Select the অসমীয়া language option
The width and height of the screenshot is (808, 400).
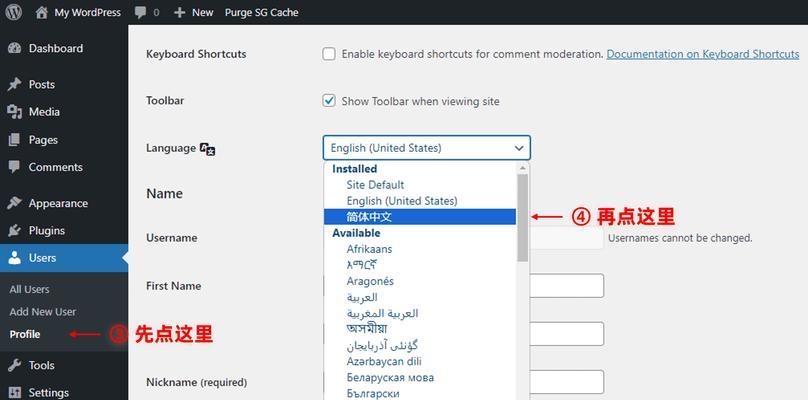pos(420,329)
